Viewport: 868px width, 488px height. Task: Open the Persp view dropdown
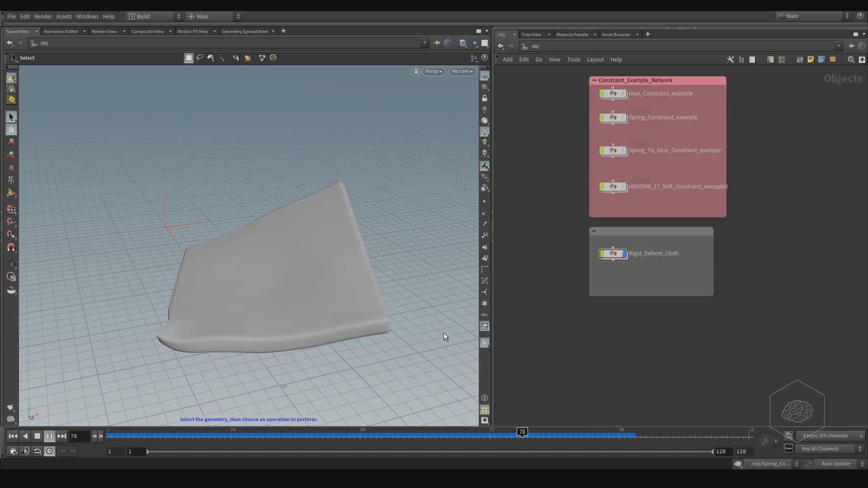433,71
